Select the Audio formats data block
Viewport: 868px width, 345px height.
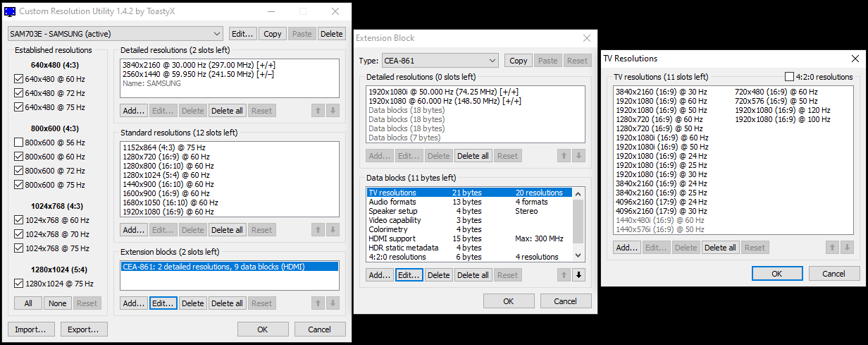tap(392, 202)
